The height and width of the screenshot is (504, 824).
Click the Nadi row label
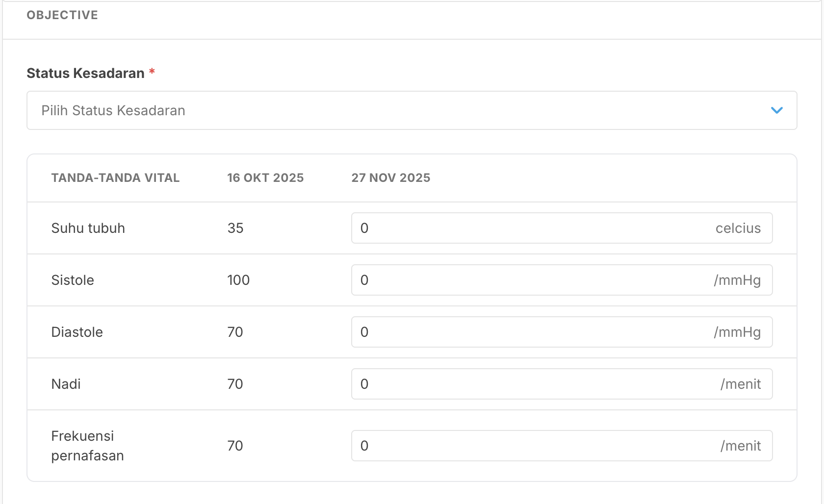[66, 384]
